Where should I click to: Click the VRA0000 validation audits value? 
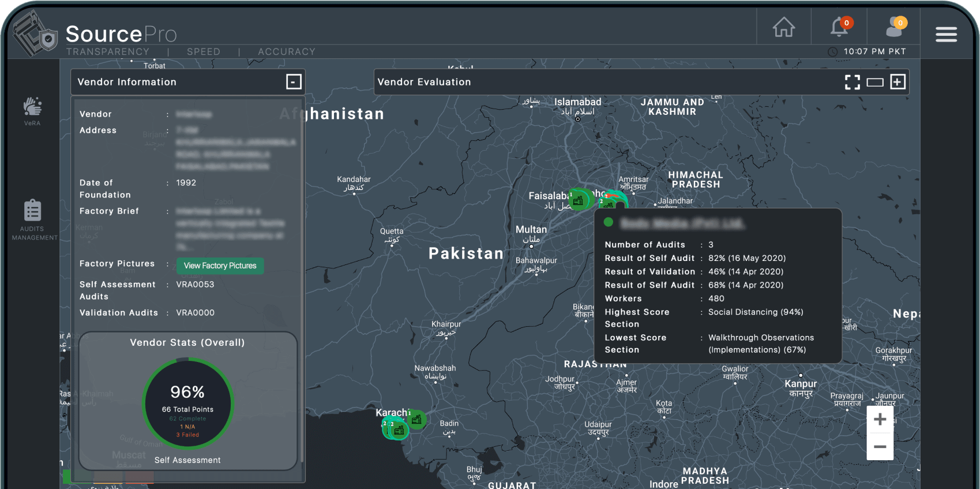click(195, 313)
